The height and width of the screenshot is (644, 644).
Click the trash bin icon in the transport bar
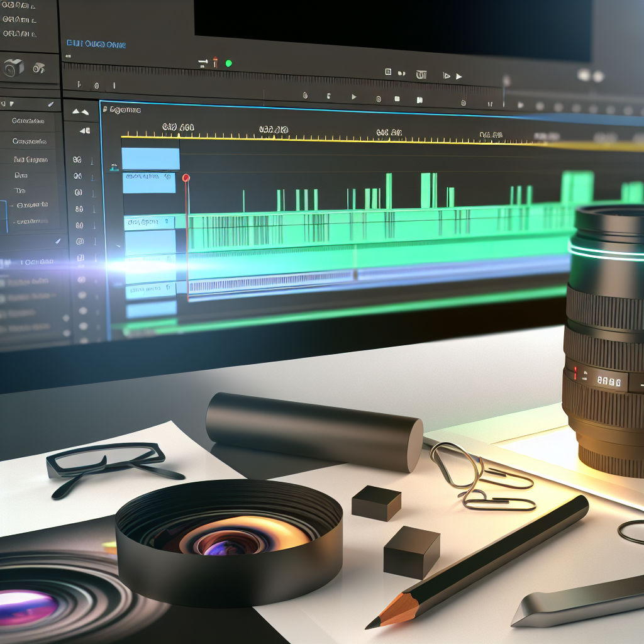click(421, 75)
